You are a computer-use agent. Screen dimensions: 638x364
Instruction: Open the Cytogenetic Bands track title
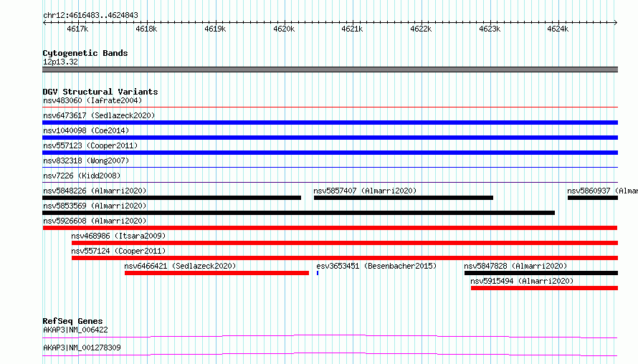pos(85,53)
